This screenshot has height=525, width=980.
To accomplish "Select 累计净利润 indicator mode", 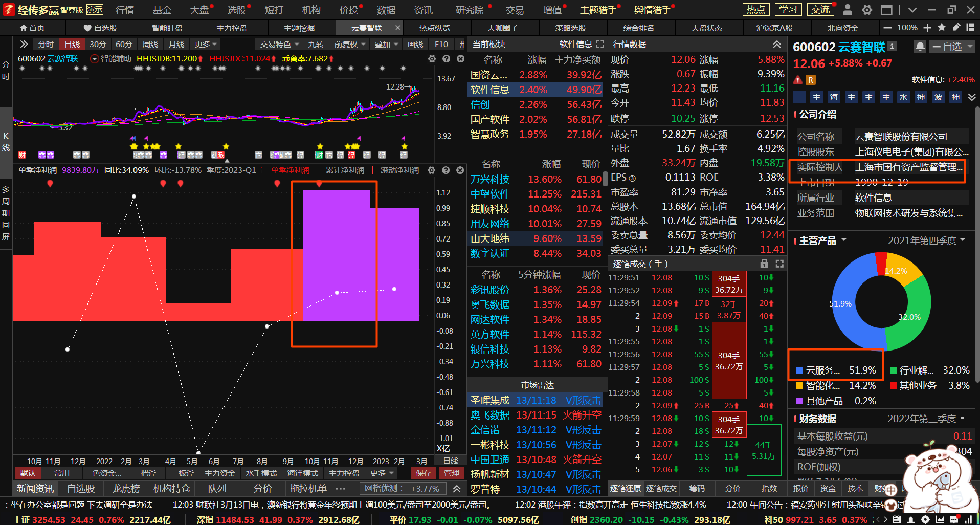I will tap(345, 170).
